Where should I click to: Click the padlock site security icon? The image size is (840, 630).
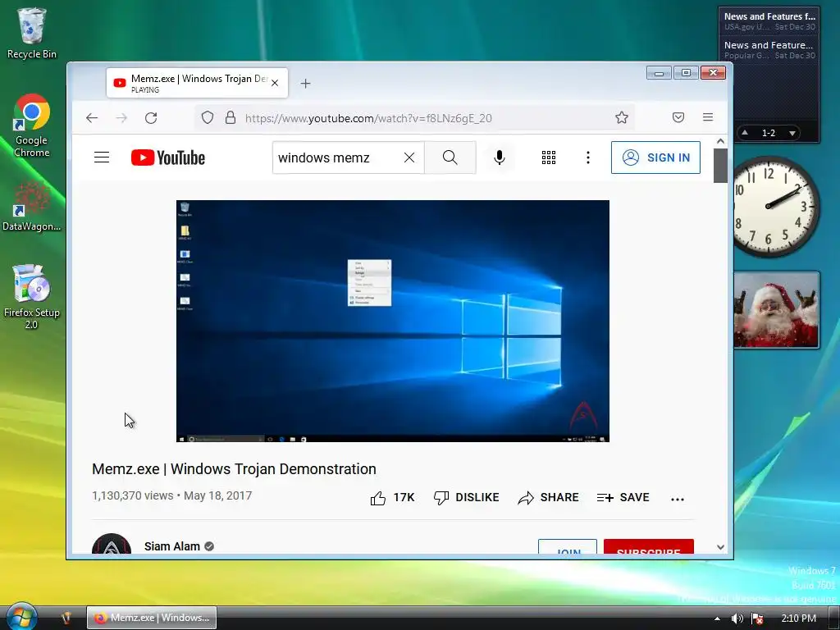[x=231, y=118]
